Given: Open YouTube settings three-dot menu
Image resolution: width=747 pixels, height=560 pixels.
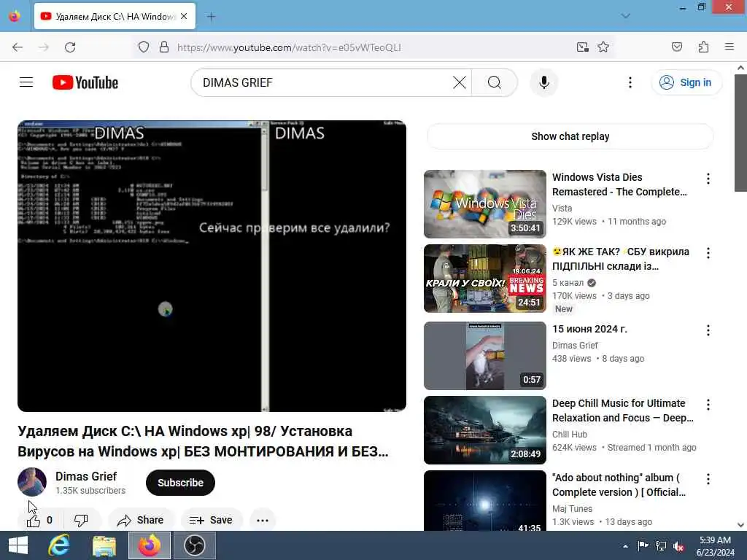Looking at the screenshot, I should click(630, 82).
